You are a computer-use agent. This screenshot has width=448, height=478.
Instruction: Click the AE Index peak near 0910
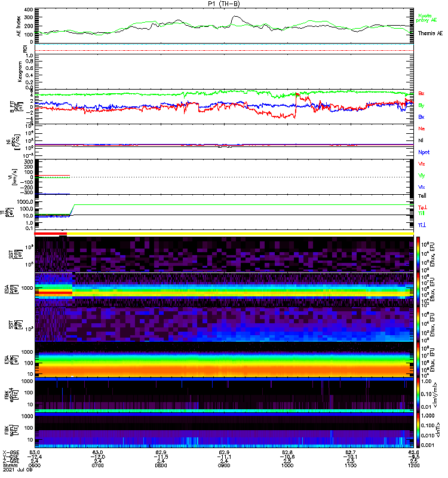pyautogui.click(x=235, y=17)
